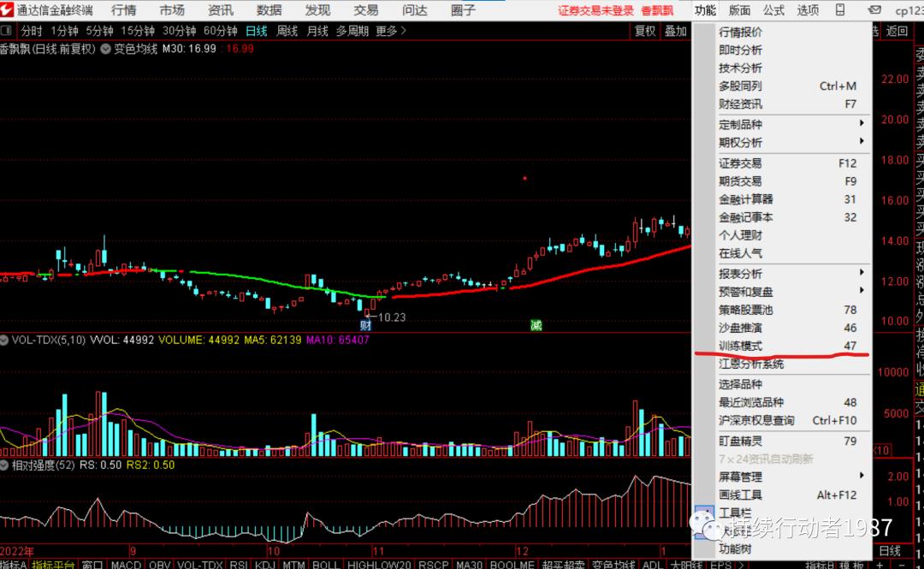Click the 复权 button
Image resolution: width=924 pixels, height=569 pixels.
pos(645,31)
